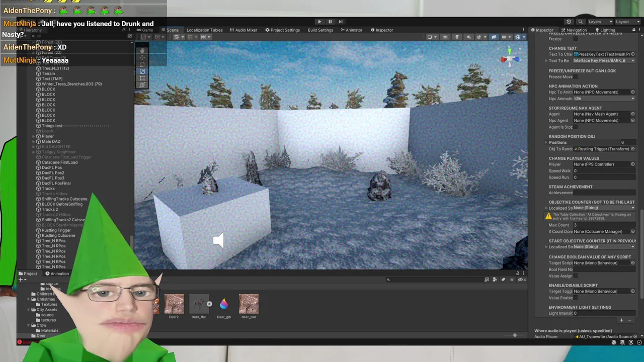Add list element with plus button
Screen dimensions: 644x362
(621, 320)
